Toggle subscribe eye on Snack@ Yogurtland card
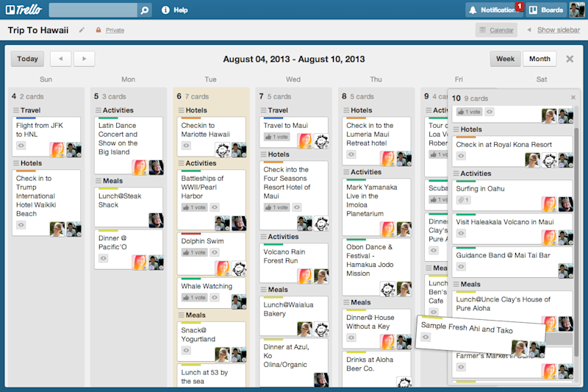 [x=187, y=350]
